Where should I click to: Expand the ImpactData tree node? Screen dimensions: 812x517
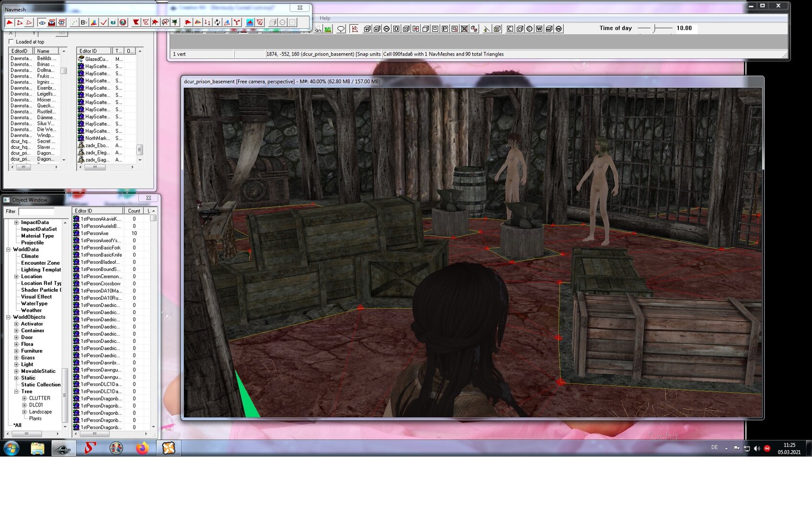point(16,223)
